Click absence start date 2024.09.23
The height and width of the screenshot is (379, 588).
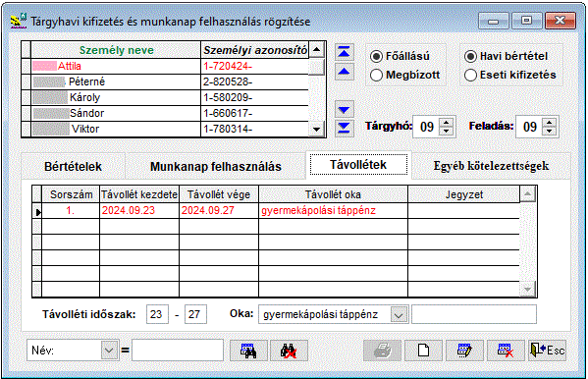point(139,210)
